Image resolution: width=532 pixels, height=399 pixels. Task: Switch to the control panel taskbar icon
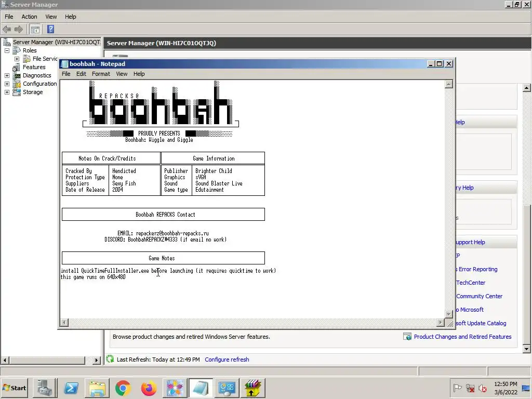(227, 388)
